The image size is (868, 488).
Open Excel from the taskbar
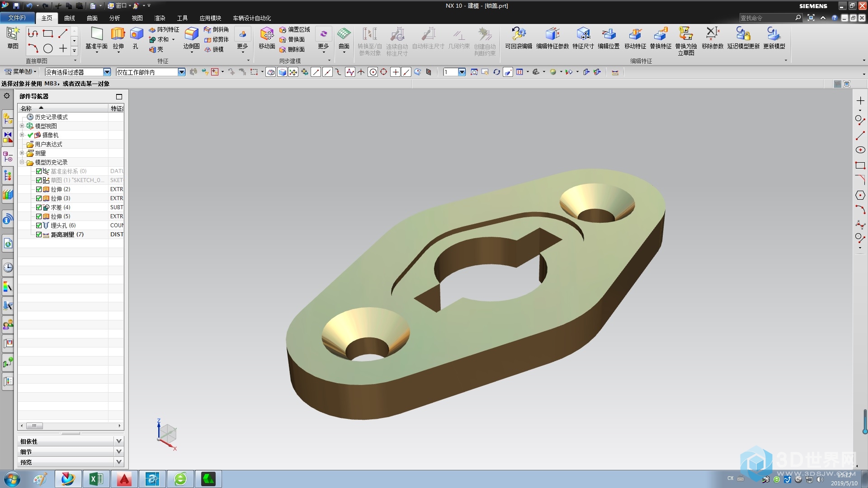coord(96,479)
